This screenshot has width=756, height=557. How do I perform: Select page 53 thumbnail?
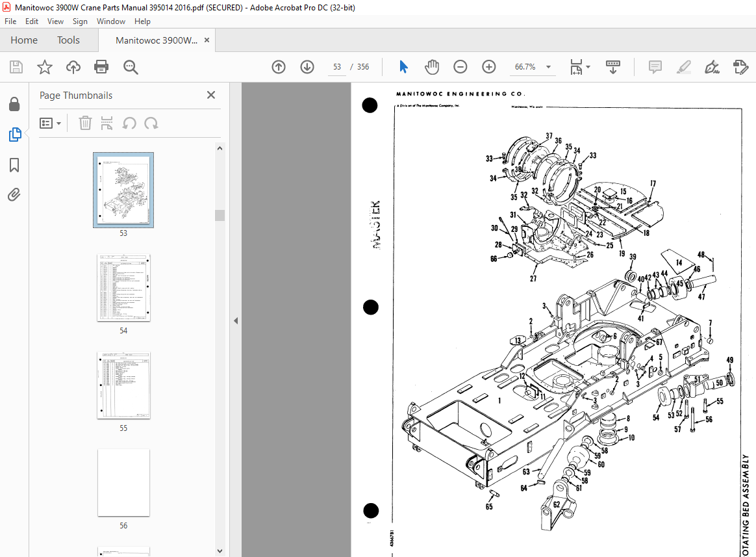(123, 190)
